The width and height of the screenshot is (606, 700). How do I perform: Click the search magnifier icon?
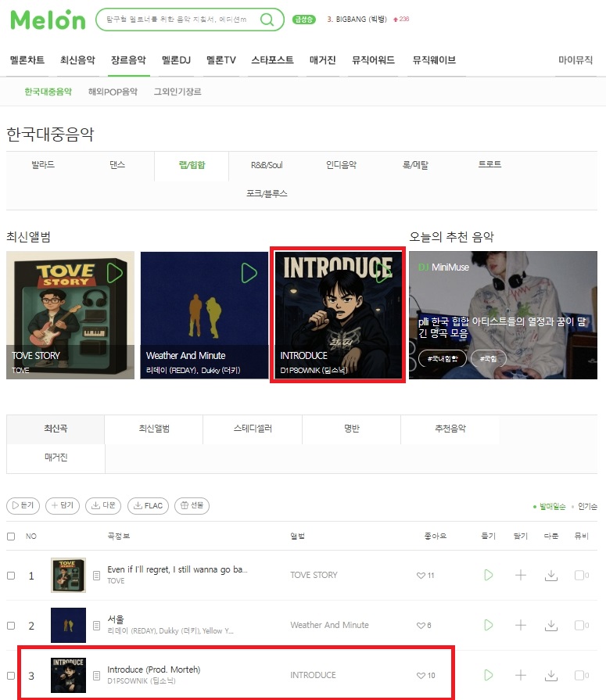267,20
